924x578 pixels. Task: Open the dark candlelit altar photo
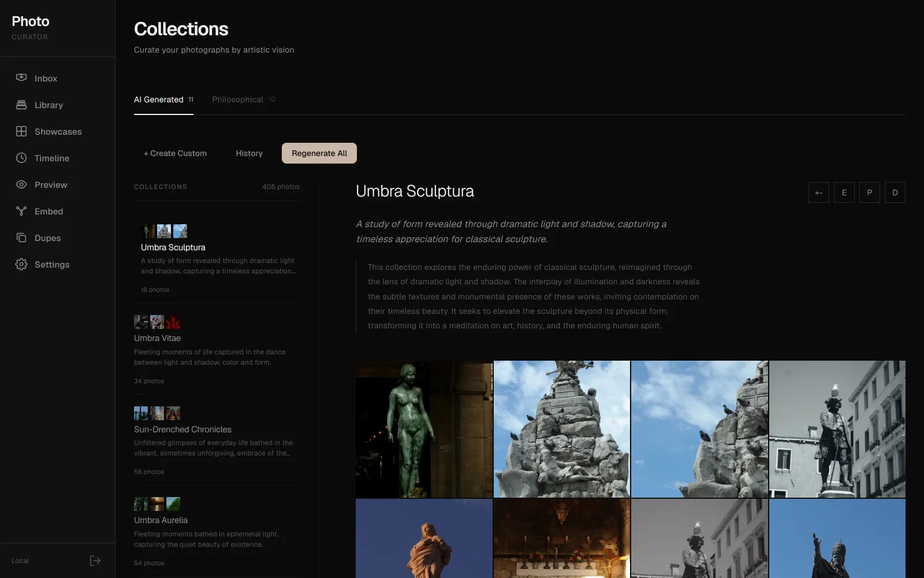[562, 538]
